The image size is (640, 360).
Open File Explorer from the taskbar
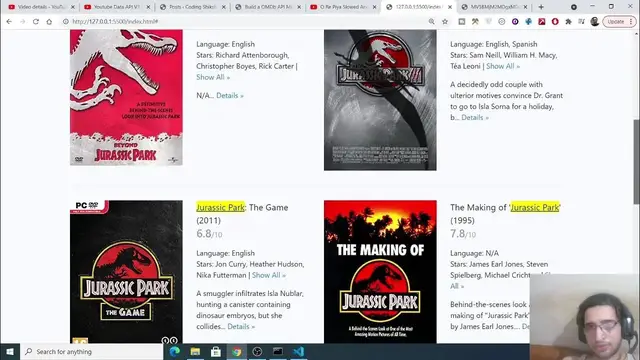coord(195,351)
